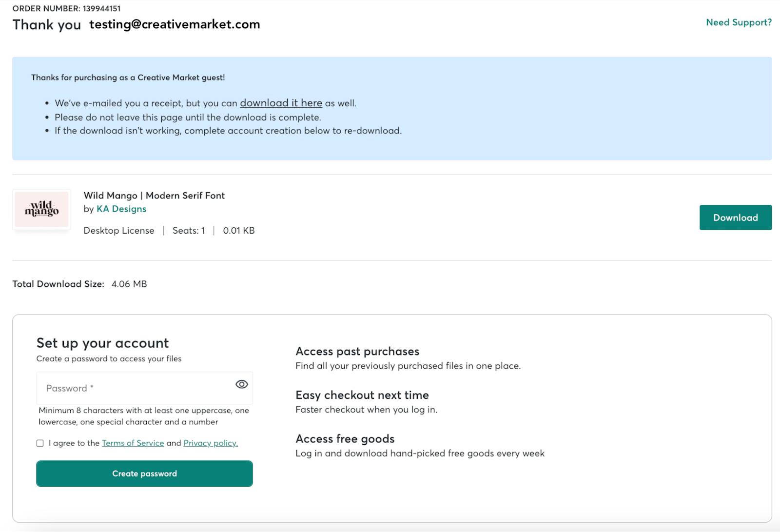Select the testing@creativemarket.com email text
The height and width of the screenshot is (532, 780).
[175, 24]
